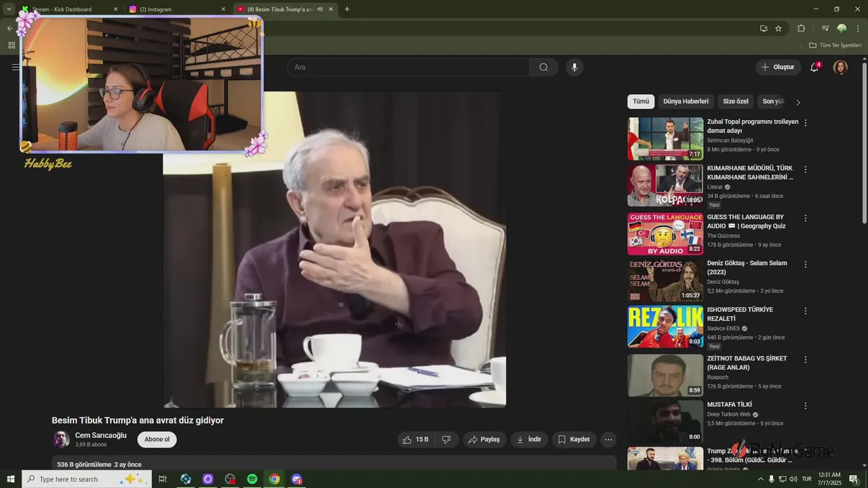Viewport: 868px width, 488px height.
Task: Open options for MUSTAFA TİLKİ video
Action: pos(806,406)
